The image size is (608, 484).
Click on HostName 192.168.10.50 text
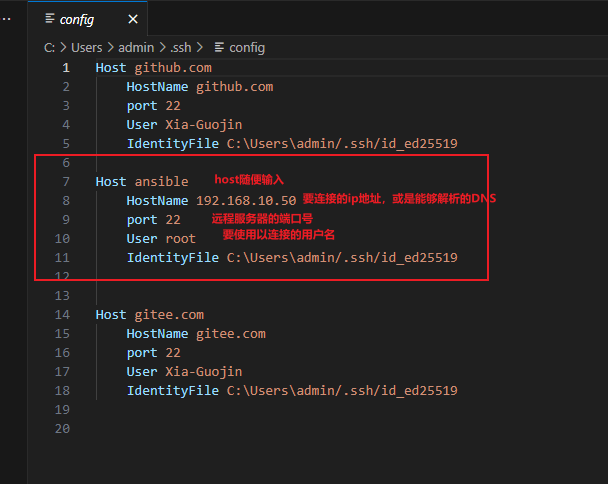(x=211, y=201)
